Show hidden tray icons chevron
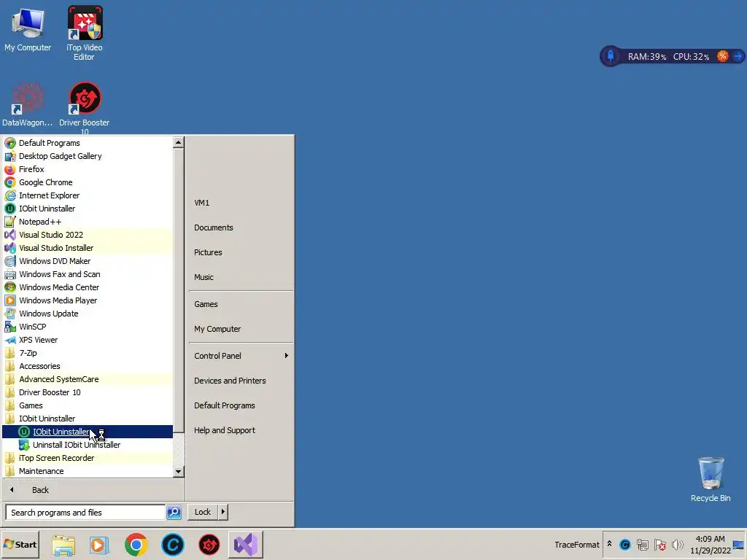The height and width of the screenshot is (560, 747). point(609,544)
